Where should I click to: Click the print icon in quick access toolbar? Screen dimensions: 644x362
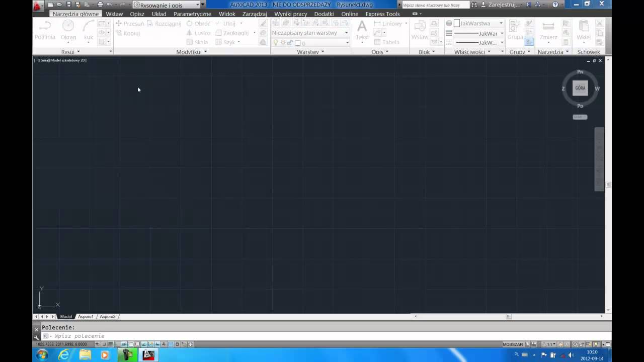[100, 5]
